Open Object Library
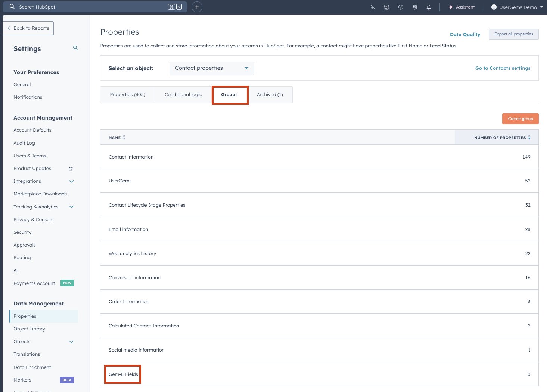Screen dimensions: 547x392 click(x=29, y=329)
